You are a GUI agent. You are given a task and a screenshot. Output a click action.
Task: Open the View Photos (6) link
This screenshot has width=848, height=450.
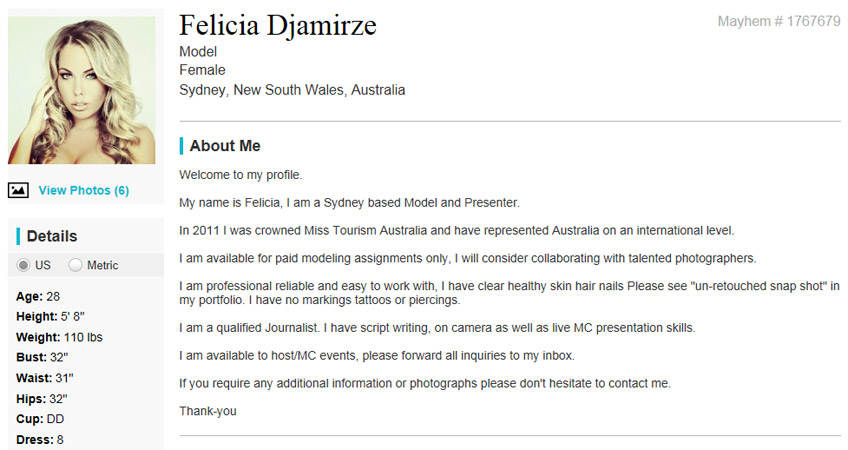(x=83, y=190)
